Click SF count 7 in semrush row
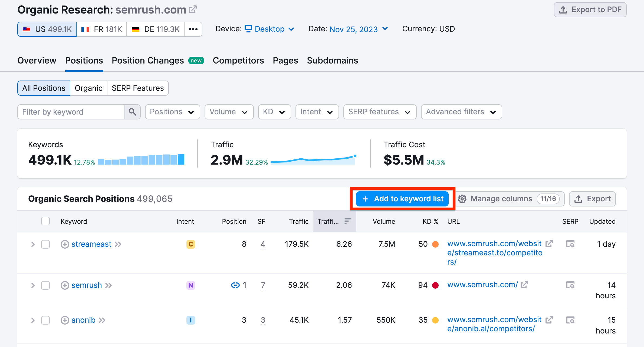 [x=263, y=285]
